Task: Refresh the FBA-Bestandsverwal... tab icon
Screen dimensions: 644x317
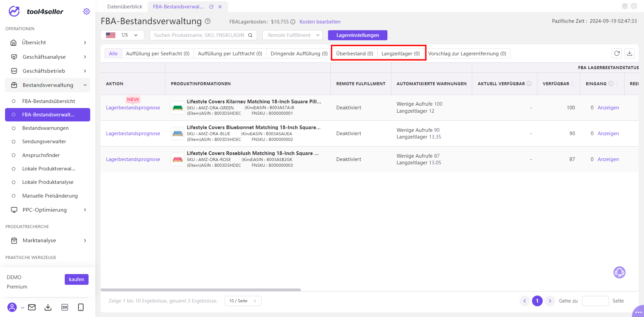Action: 211,7
